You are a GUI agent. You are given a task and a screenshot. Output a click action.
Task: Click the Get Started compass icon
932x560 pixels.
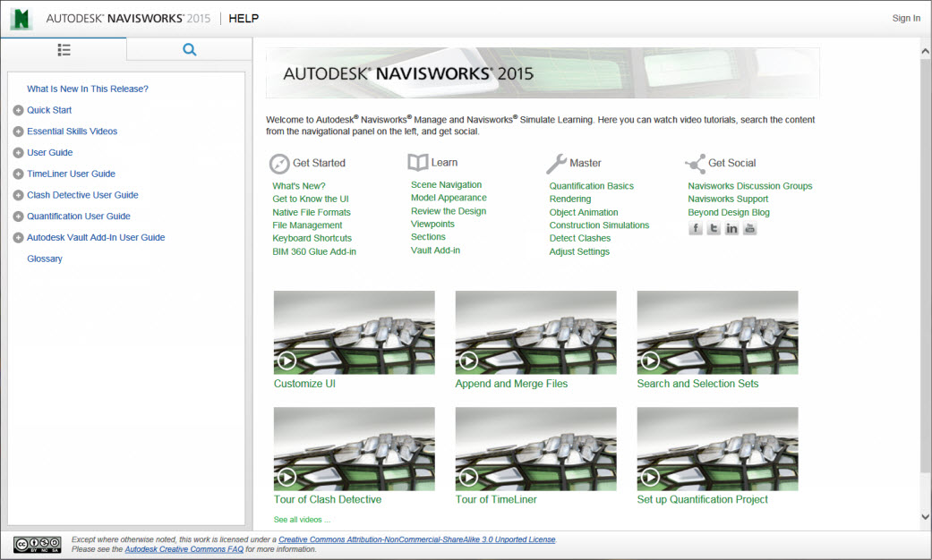278,164
